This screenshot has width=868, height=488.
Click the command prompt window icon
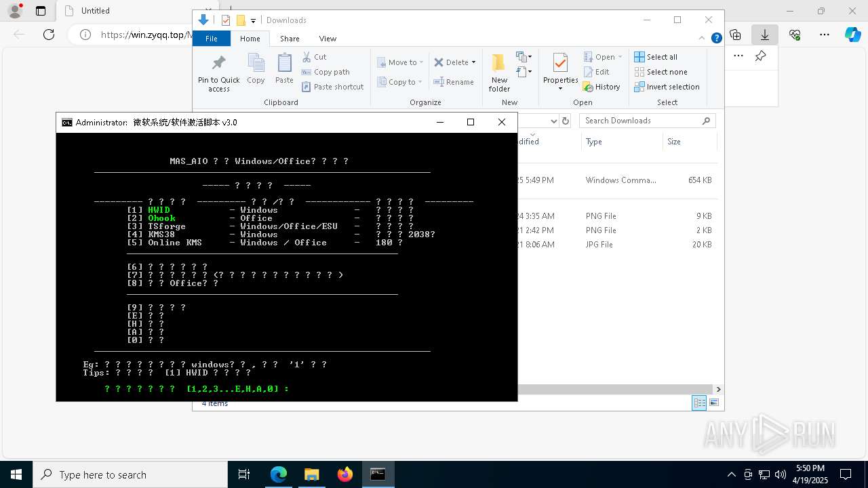(x=67, y=123)
